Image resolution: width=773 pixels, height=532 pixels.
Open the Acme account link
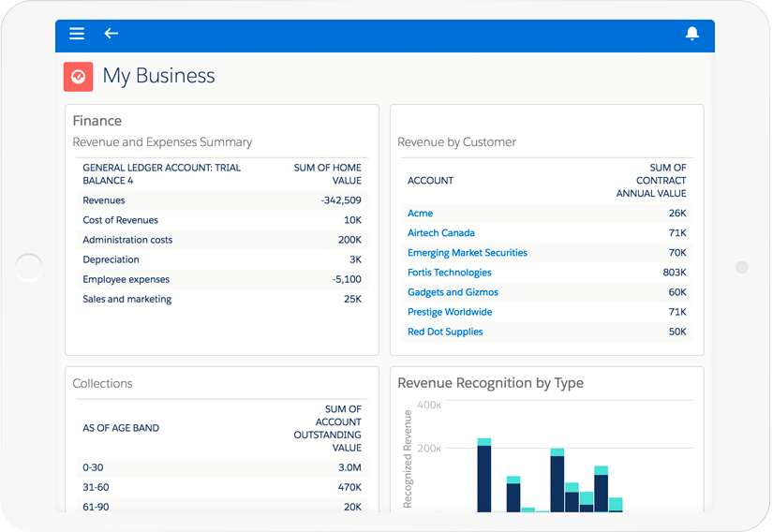420,214
